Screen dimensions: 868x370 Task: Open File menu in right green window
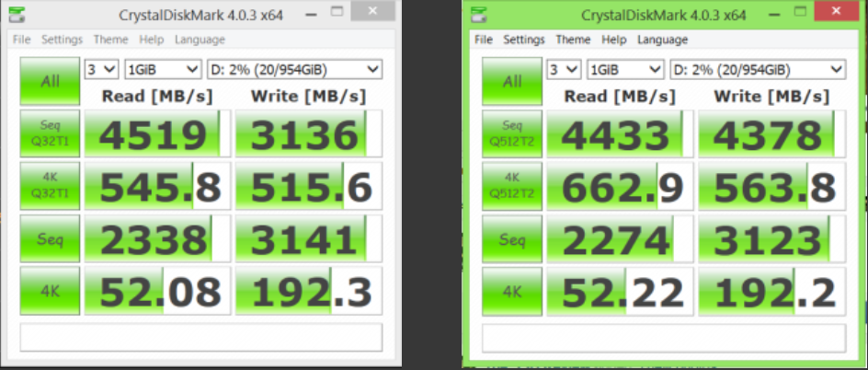click(x=484, y=40)
